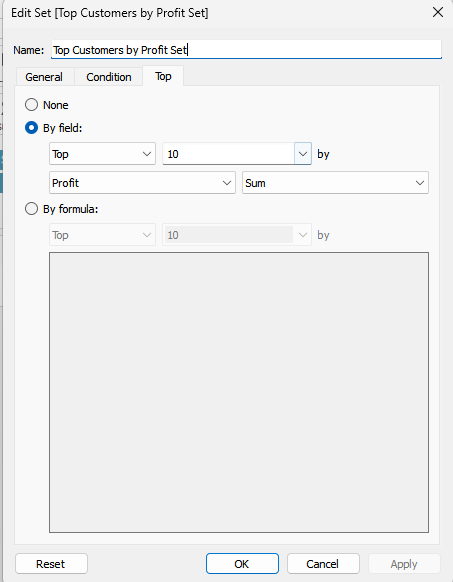Select the None radio option

click(32, 105)
